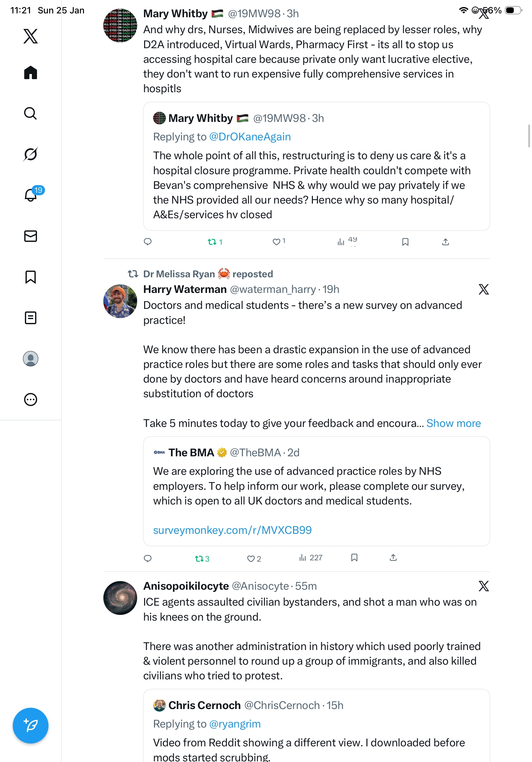This screenshot has width=532, height=762.
Task: Expand Harry Waterman's post with Show more
Action: [454, 423]
